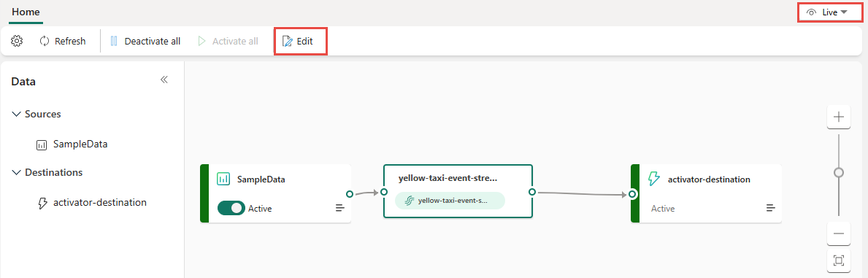This screenshot has height=278, width=868.
Task: Click the Data panel heading
Action: pos(23,82)
